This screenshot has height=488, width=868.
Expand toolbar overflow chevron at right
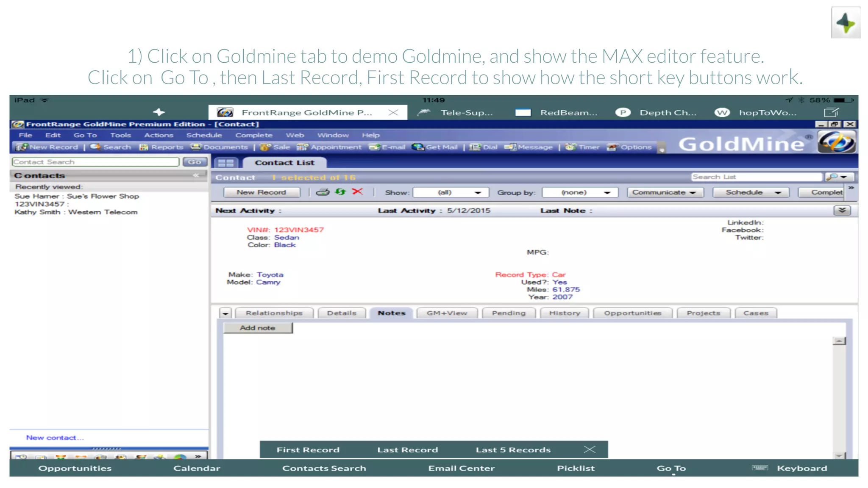coord(851,188)
